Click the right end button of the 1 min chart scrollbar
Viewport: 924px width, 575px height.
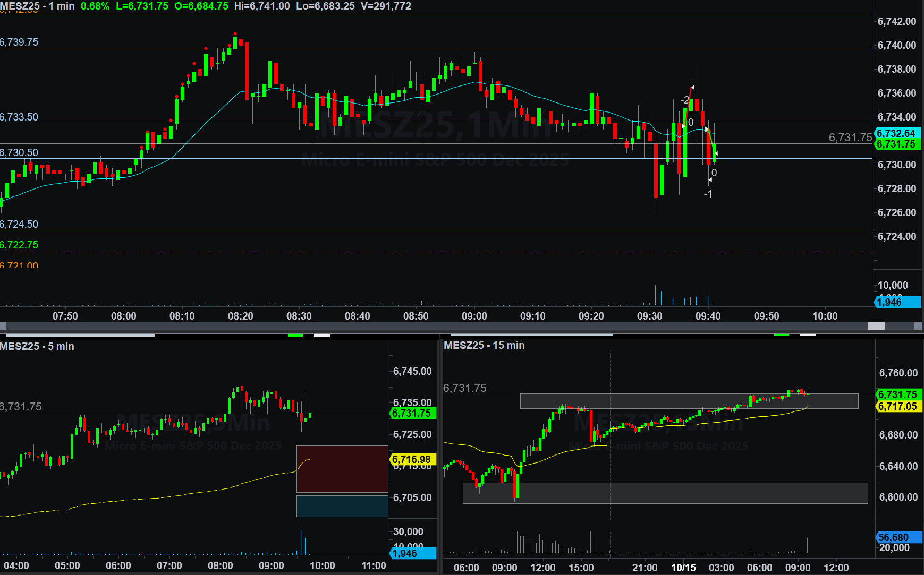click(x=918, y=326)
